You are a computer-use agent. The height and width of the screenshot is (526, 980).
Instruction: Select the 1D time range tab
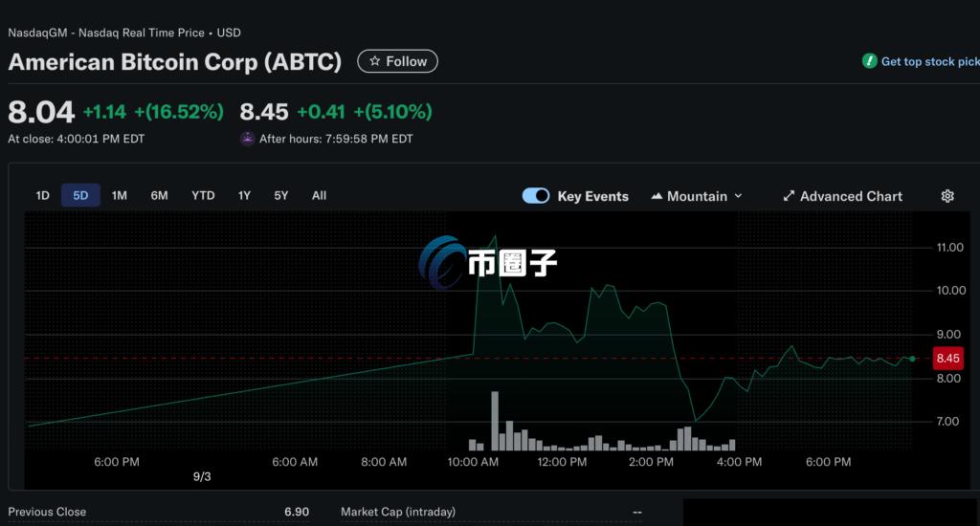pyautogui.click(x=43, y=196)
